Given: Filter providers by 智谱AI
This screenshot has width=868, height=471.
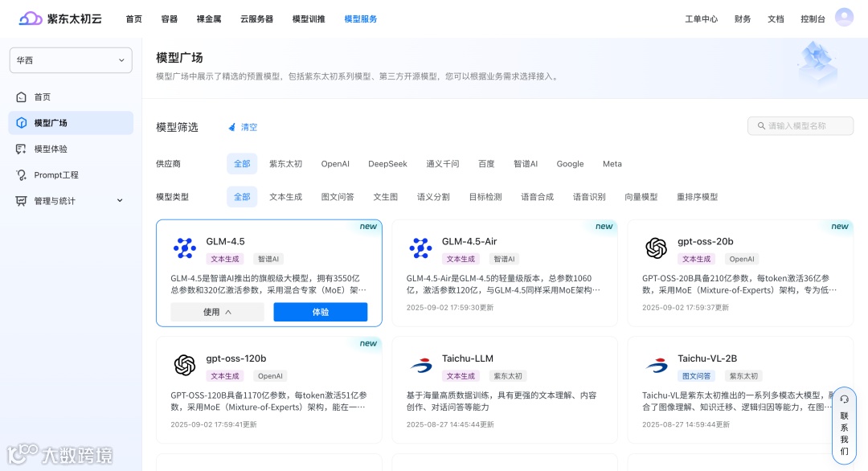Looking at the screenshot, I should 526,164.
